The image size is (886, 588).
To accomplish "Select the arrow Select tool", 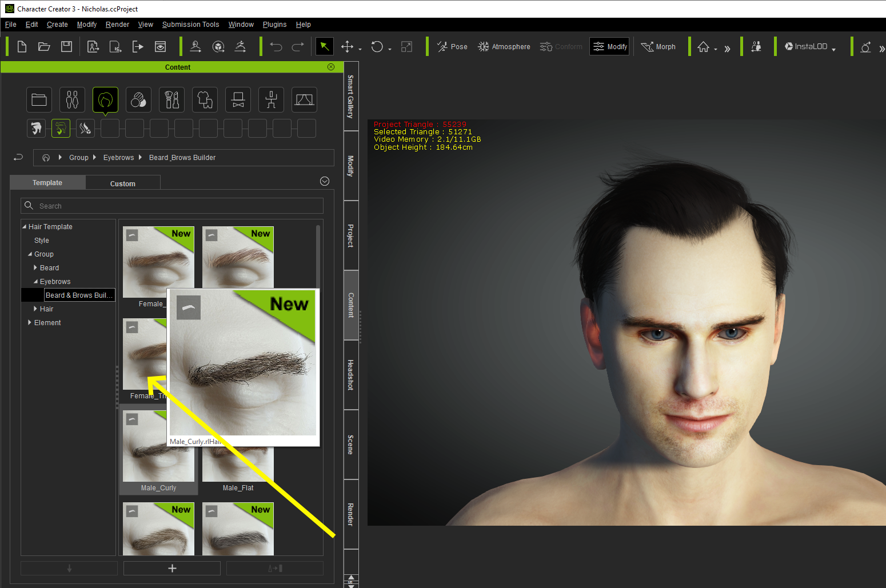I will coord(325,46).
